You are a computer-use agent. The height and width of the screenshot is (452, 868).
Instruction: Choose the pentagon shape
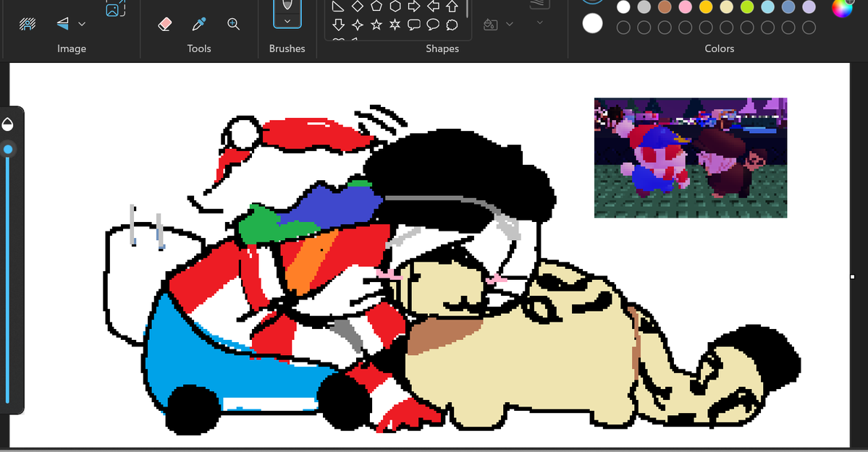(x=376, y=7)
